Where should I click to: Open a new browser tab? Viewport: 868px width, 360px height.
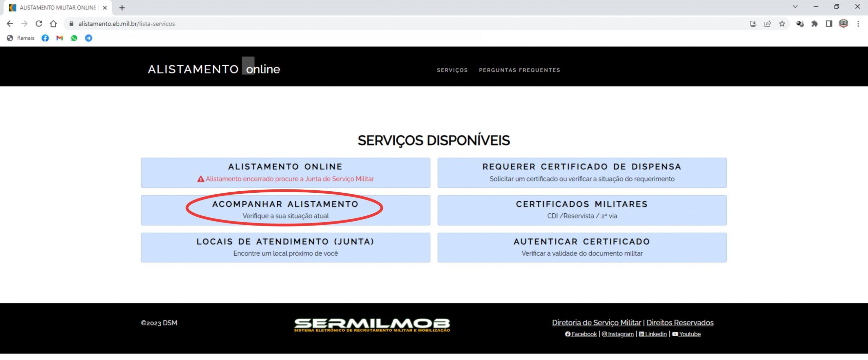122,7
